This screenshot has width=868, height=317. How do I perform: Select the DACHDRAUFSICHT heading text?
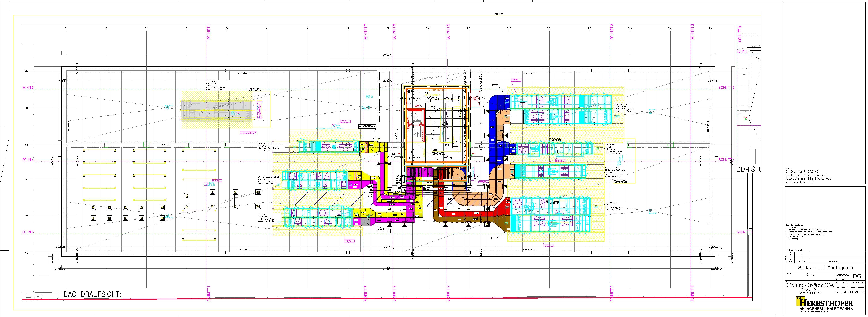pos(92,294)
